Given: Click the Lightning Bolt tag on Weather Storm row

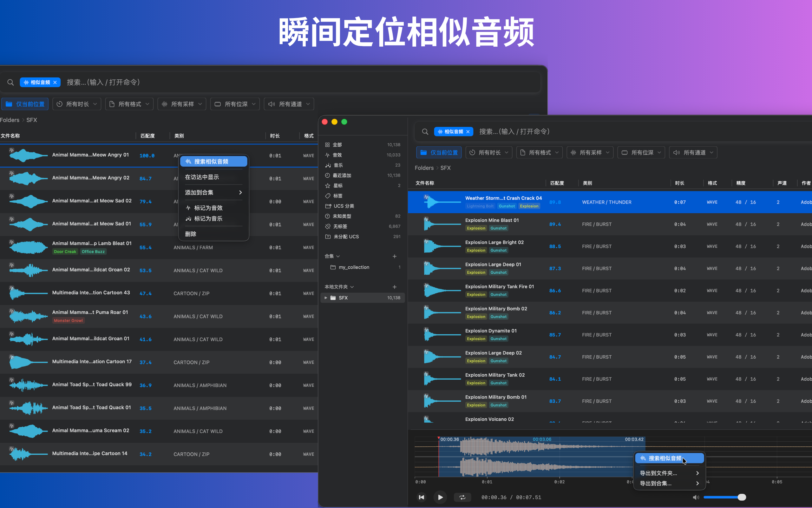Looking at the screenshot, I should coord(480,206).
